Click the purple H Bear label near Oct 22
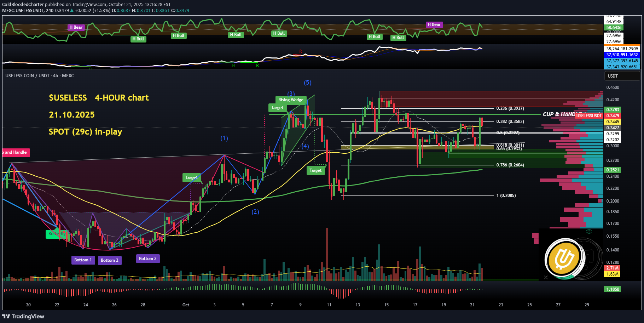Screen dimensions: 644x323 [x=76, y=27]
